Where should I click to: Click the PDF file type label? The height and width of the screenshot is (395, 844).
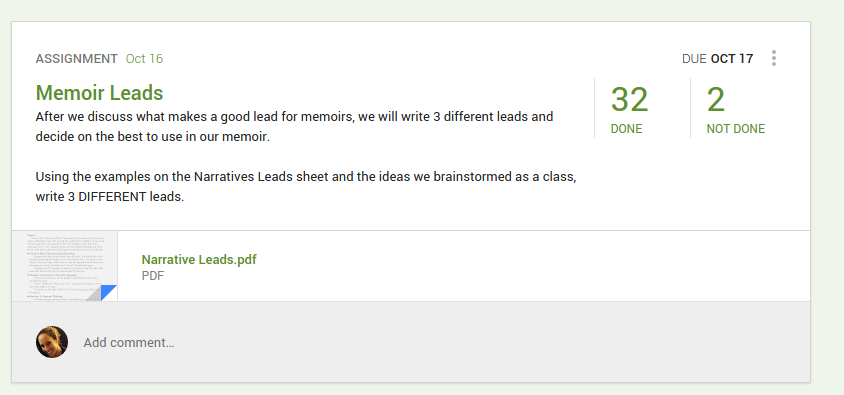click(x=152, y=276)
